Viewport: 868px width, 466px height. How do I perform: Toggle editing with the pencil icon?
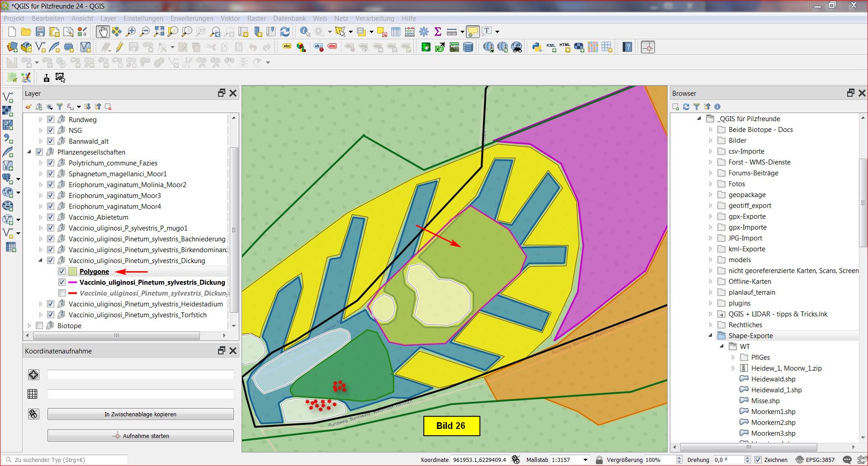point(119,47)
